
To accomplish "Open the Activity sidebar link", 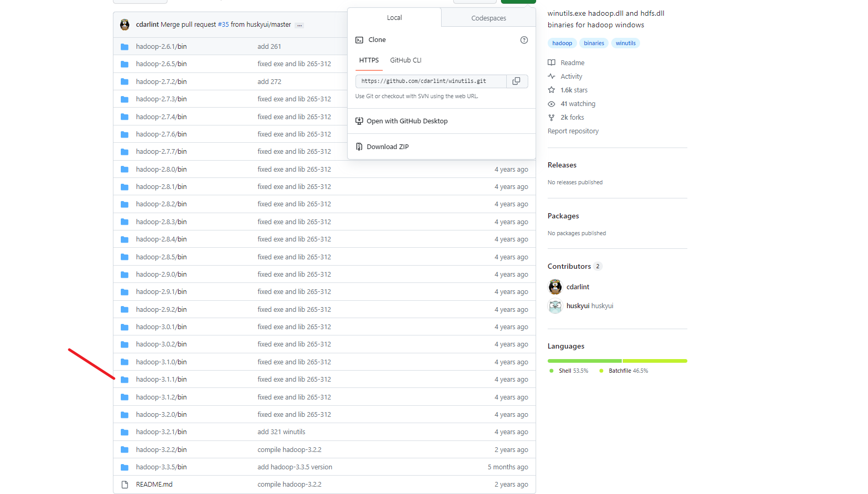I will (x=571, y=77).
